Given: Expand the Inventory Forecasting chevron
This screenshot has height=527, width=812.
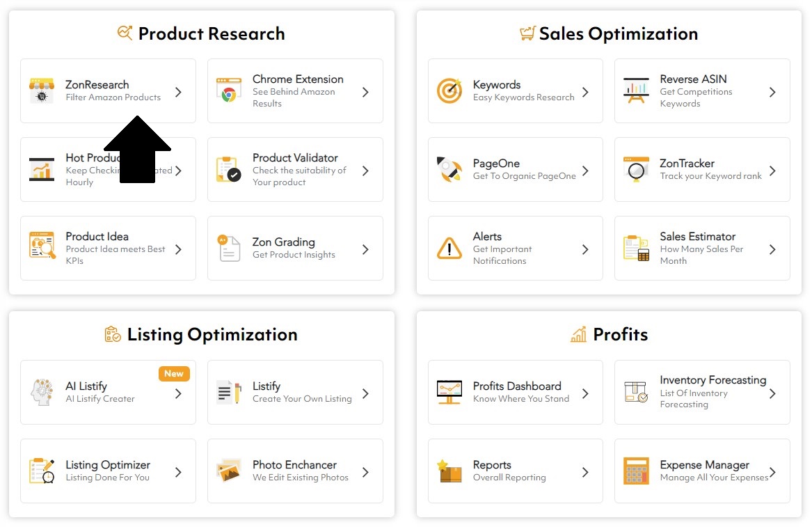Looking at the screenshot, I should [771, 393].
